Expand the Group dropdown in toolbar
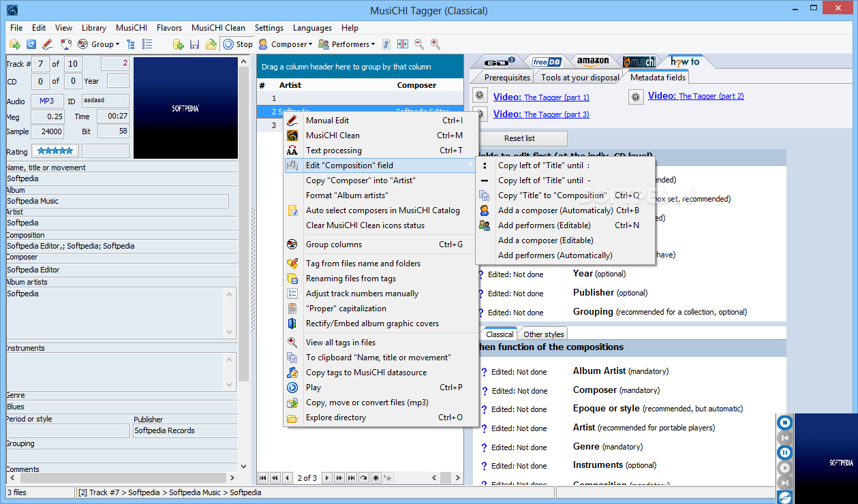 [117, 45]
